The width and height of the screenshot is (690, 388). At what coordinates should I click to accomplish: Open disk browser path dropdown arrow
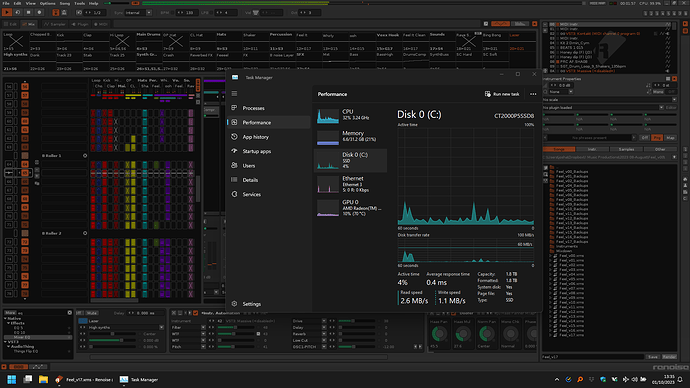674,157
